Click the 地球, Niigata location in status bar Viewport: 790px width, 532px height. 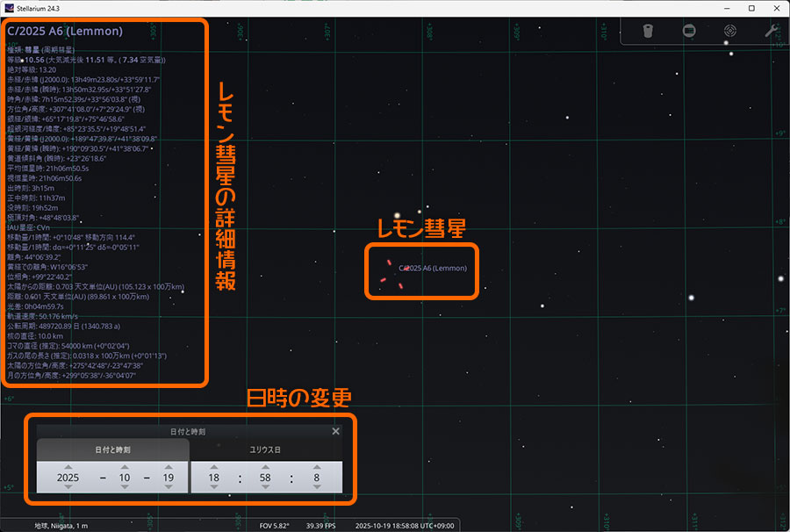coord(61,525)
